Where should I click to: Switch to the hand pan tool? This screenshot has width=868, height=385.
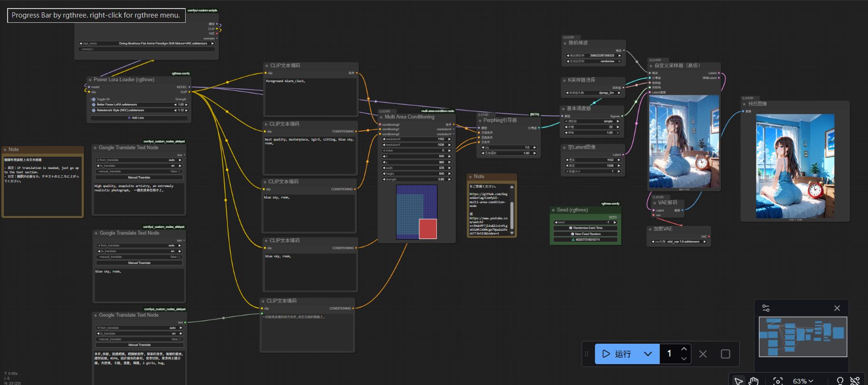(x=754, y=381)
